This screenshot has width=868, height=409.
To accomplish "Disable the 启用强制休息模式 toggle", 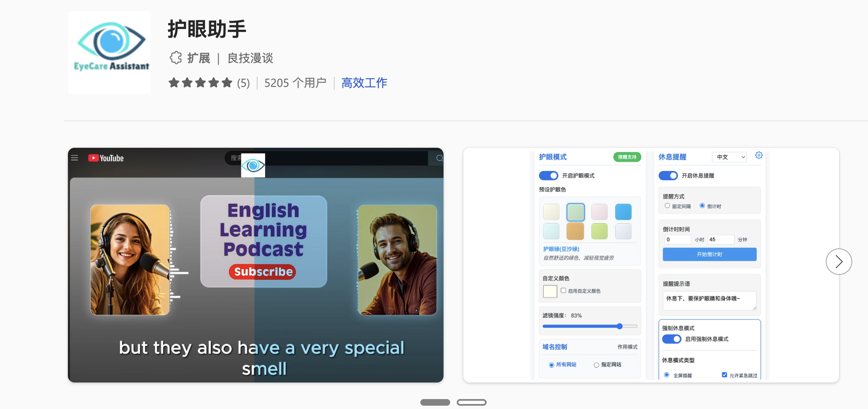I will [671, 339].
